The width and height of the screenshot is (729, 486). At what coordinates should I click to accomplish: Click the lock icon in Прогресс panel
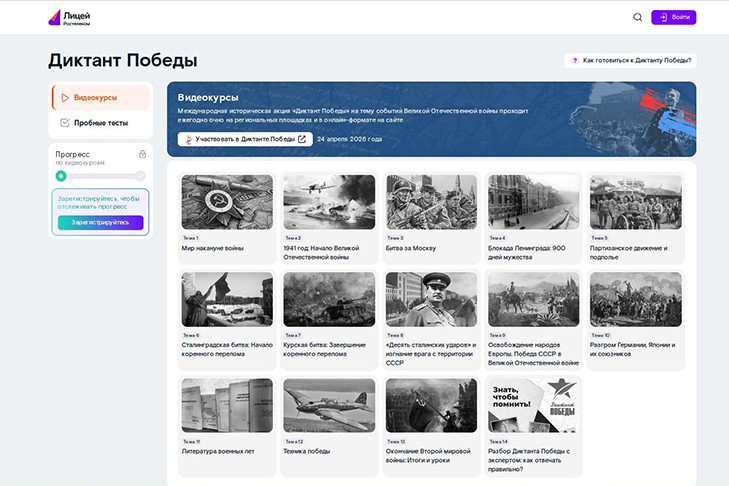coord(142,154)
